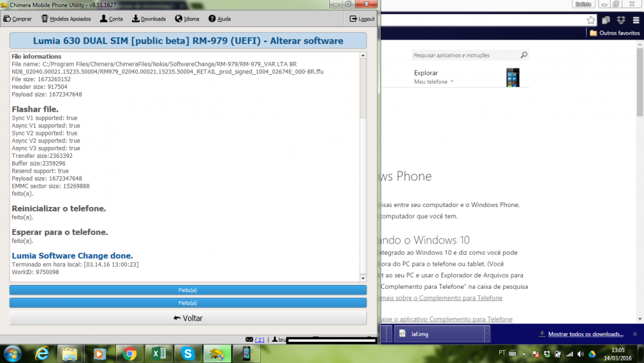The width and height of the screenshot is (644, 363).
Task: Open Internet Explorer from the taskbar
Action: click(x=42, y=353)
